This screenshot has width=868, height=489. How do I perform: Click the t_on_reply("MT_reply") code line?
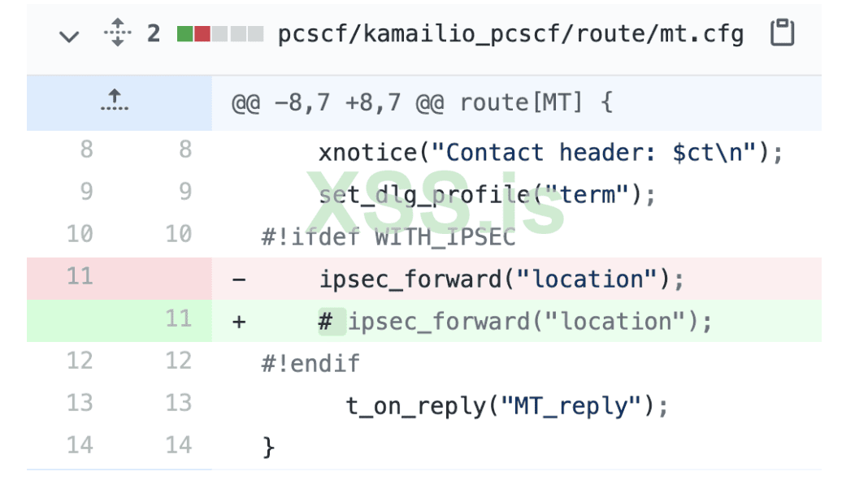point(506,406)
